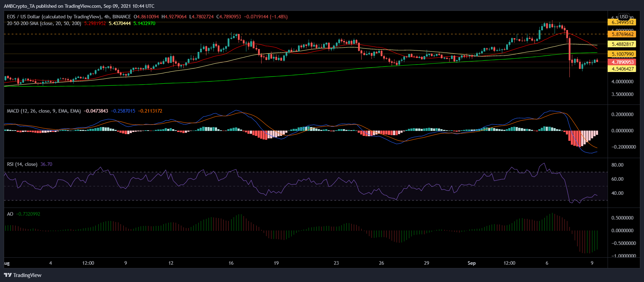The width and height of the screenshot is (644, 282).
Task: Click the RSI axis value 80.00
Action: (617, 165)
